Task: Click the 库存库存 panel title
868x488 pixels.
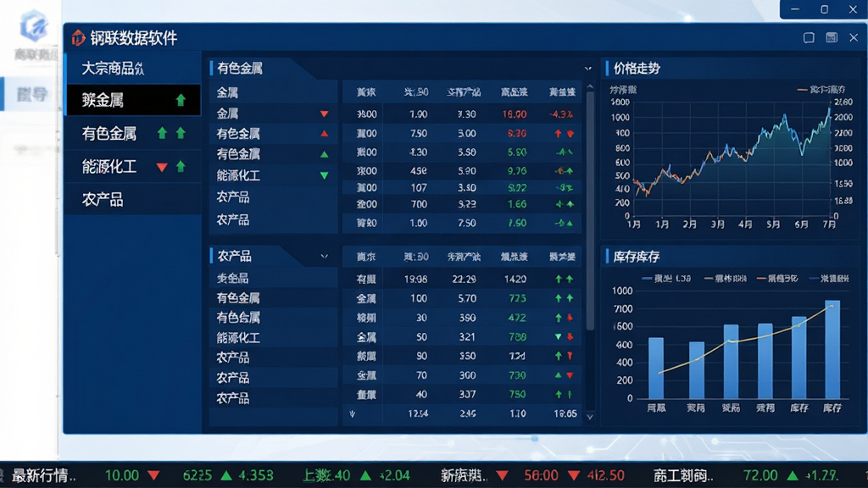Action: click(x=637, y=257)
